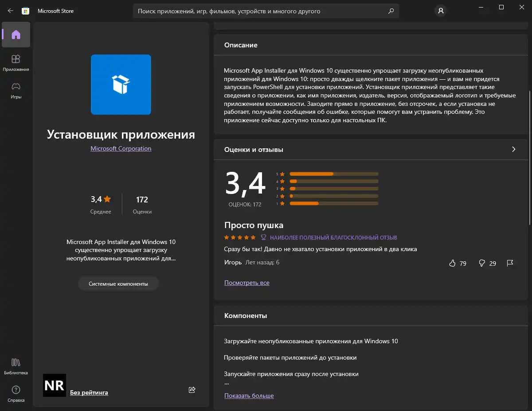Click Запускайте приложения сразу после установки
Screen dimensions: 532x411
291,374
